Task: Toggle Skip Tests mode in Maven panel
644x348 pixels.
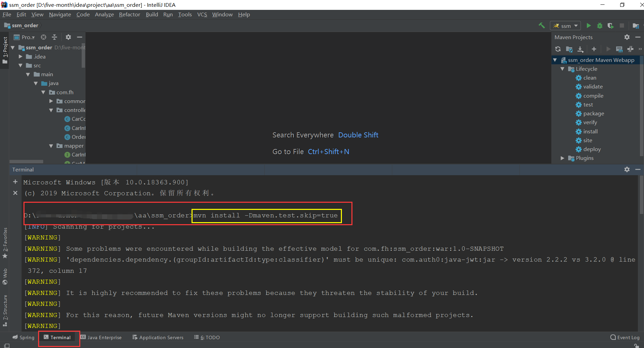Action: point(630,49)
